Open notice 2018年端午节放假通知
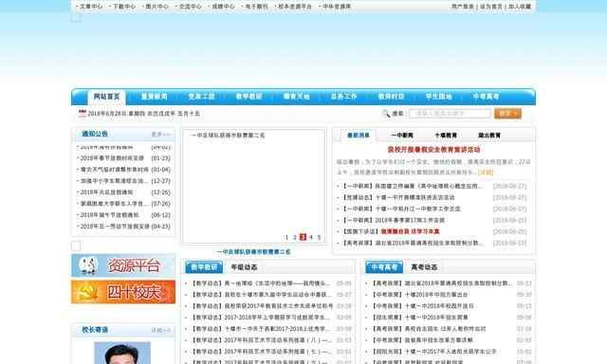The width and height of the screenshot is (607, 364). click(109, 215)
